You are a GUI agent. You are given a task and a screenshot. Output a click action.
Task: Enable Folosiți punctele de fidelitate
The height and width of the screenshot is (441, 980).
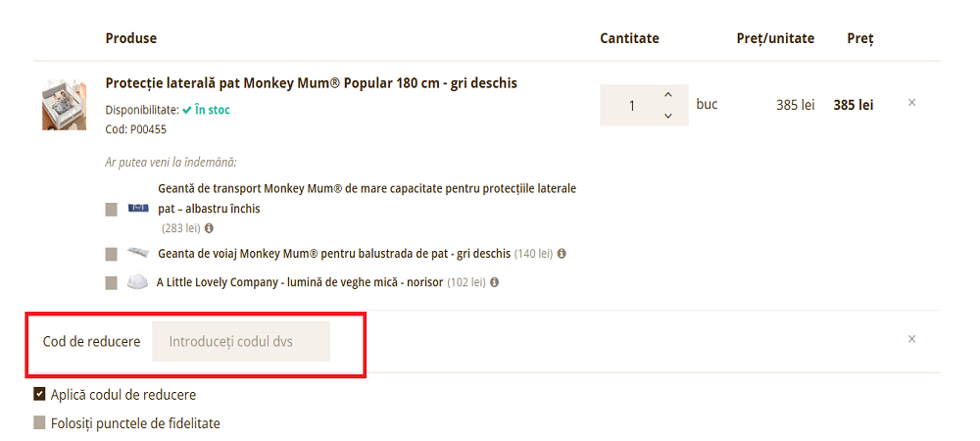pos(40,423)
